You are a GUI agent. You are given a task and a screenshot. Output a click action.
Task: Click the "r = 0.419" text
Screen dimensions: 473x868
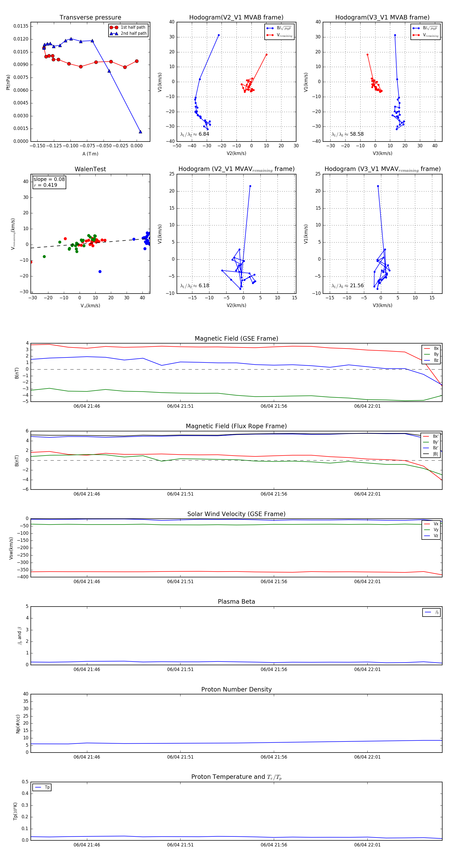[45, 185]
